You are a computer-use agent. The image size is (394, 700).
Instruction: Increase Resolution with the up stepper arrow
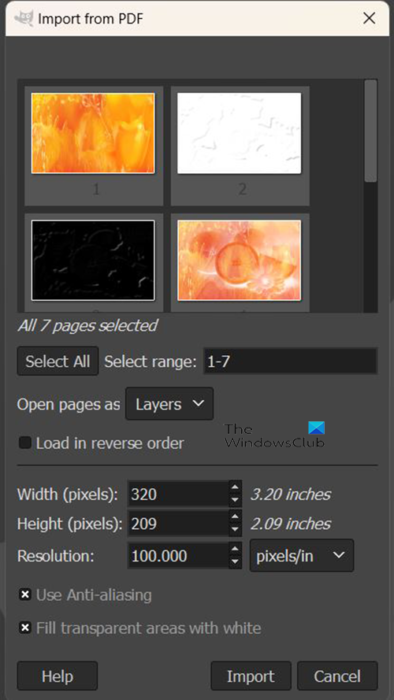(x=235, y=549)
